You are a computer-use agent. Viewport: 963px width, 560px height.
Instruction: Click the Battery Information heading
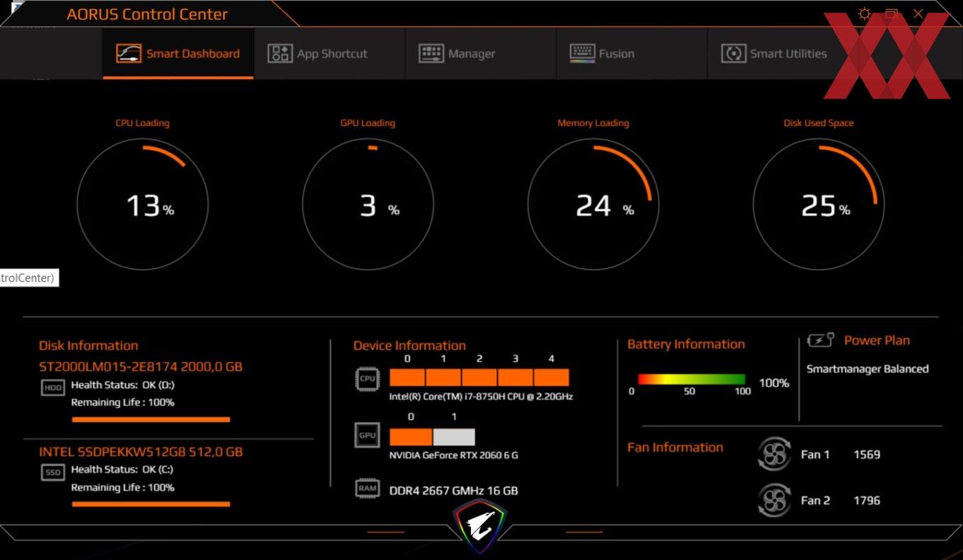coord(686,344)
